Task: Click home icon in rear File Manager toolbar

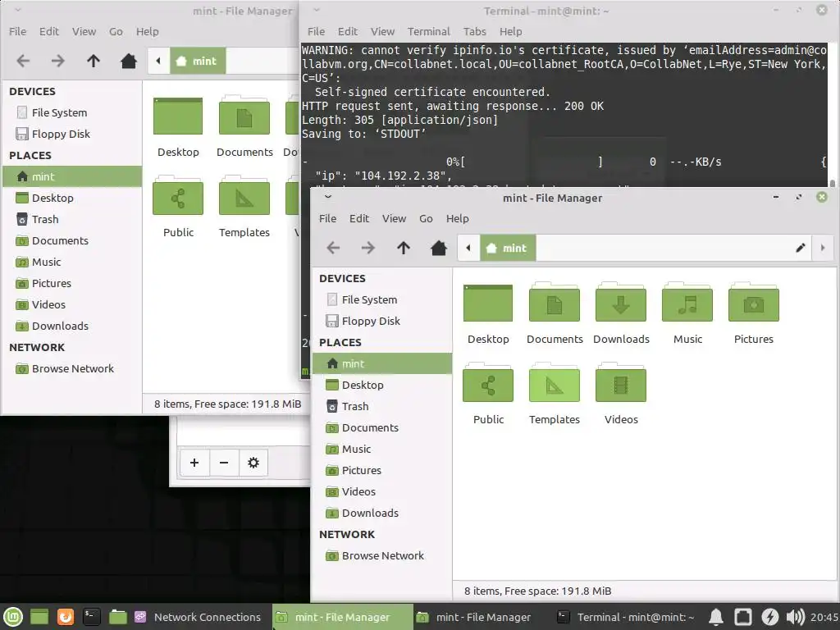Action: 129,61
